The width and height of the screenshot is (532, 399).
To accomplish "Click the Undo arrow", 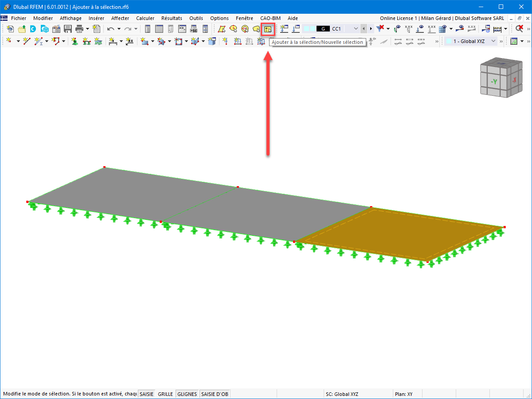I will (x=110, y=29).
